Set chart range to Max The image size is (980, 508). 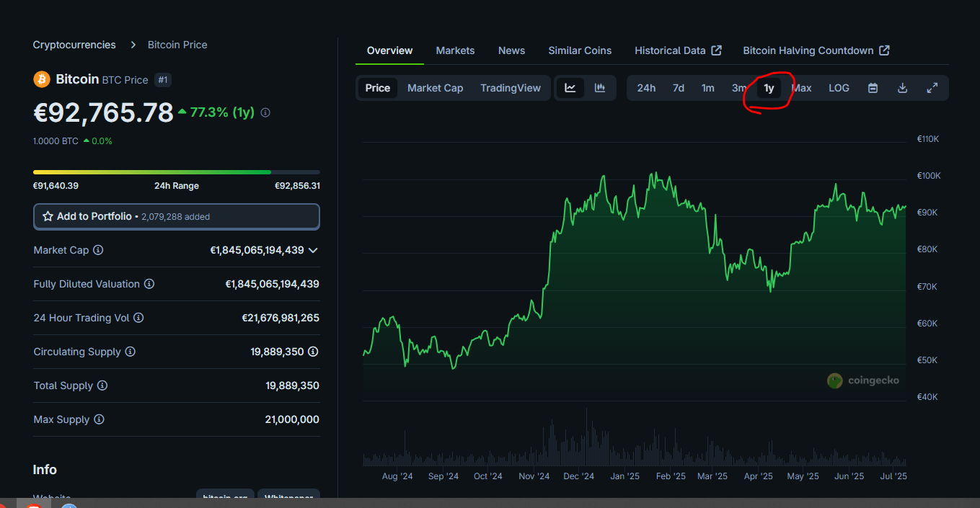click(x=801, y=88)
